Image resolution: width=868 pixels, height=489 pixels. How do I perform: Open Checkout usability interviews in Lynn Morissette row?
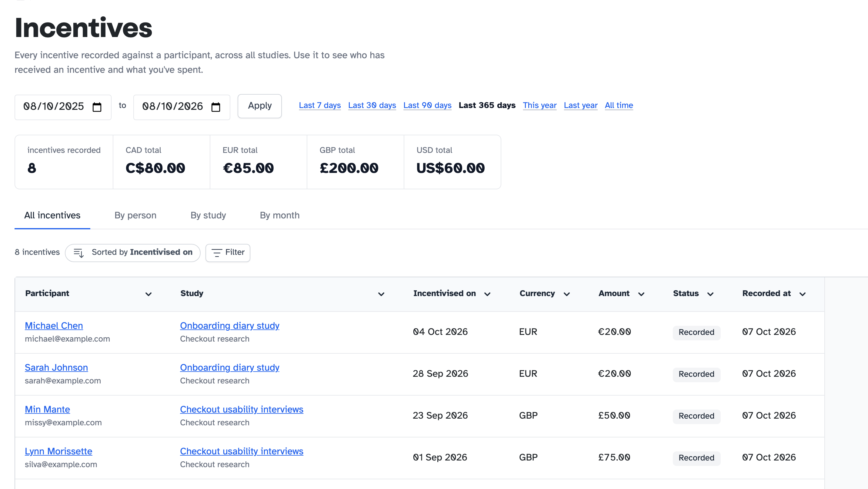coord(242,451)
